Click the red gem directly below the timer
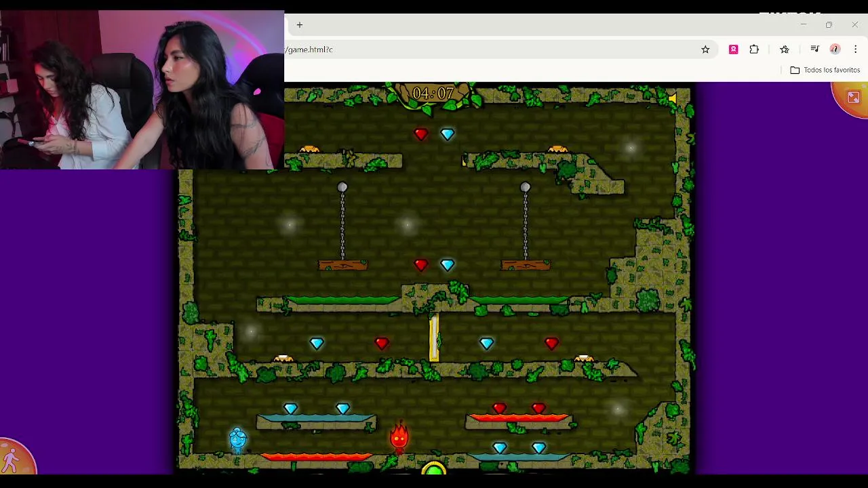This screenshot has height=488, width=868. pyautogui.click(x=421, y=134)
